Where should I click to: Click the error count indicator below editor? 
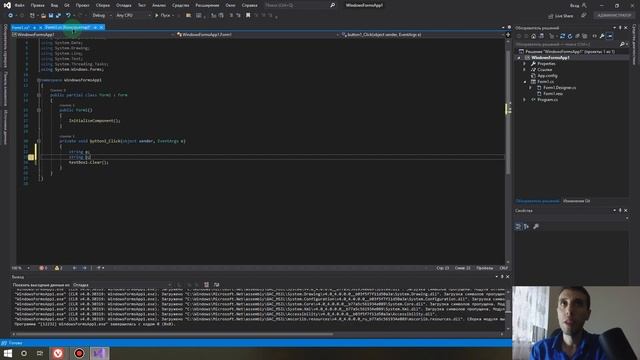pos(43,268)
